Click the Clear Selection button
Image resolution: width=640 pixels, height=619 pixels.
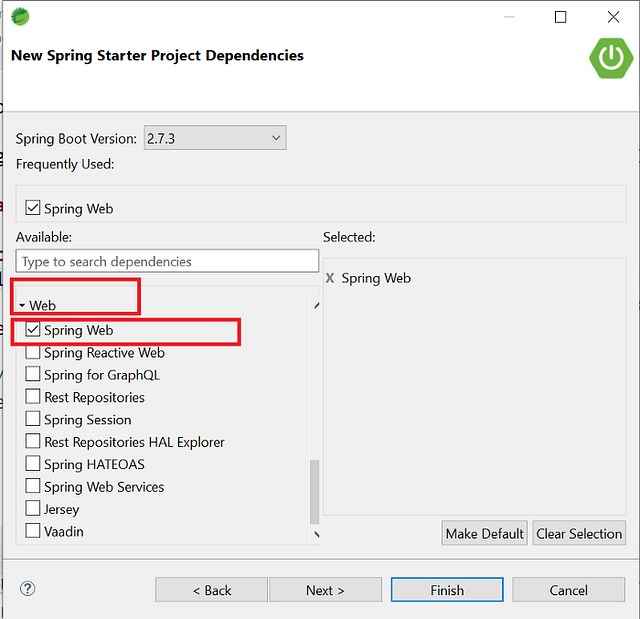[x=579, y=533]
